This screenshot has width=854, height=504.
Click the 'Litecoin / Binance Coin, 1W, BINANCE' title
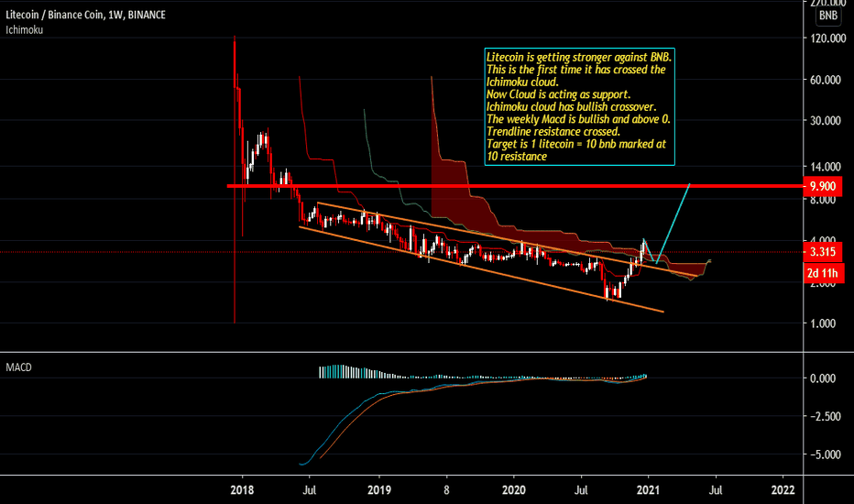[x=85, y=15]
